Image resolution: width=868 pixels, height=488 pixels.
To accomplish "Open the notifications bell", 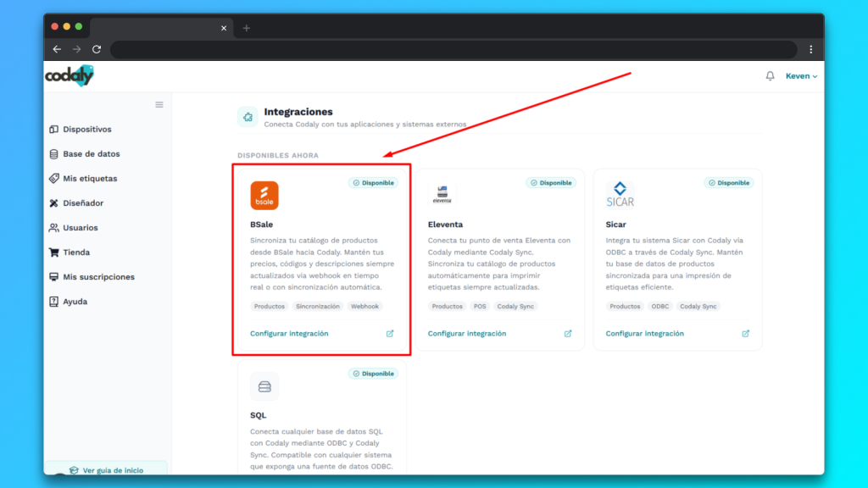I will [x=770, y=75].
